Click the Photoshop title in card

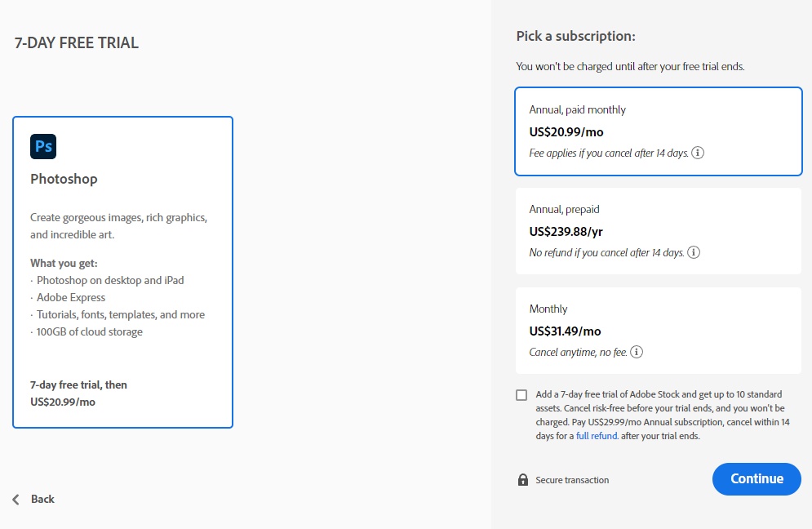coord(64,179)
